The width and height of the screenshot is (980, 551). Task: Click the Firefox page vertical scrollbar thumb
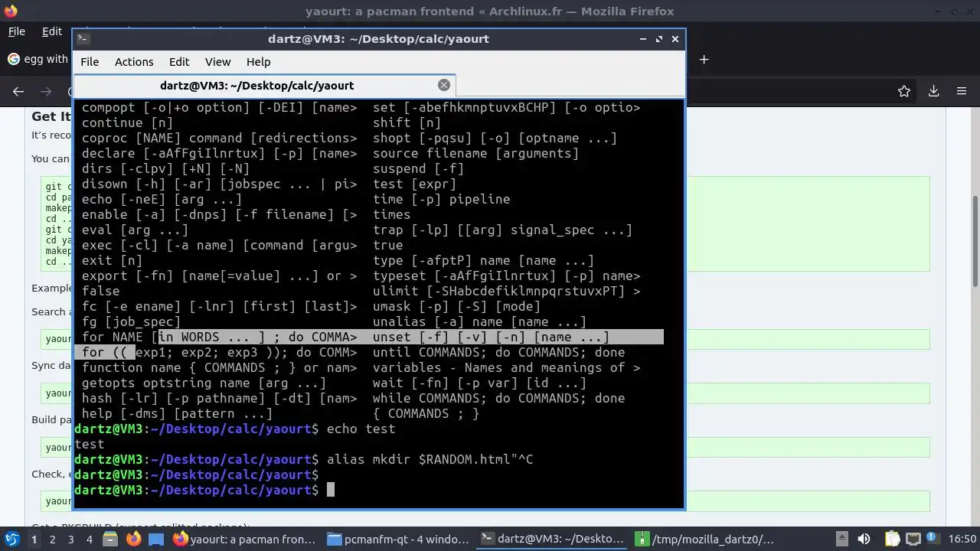coord(975,241)
